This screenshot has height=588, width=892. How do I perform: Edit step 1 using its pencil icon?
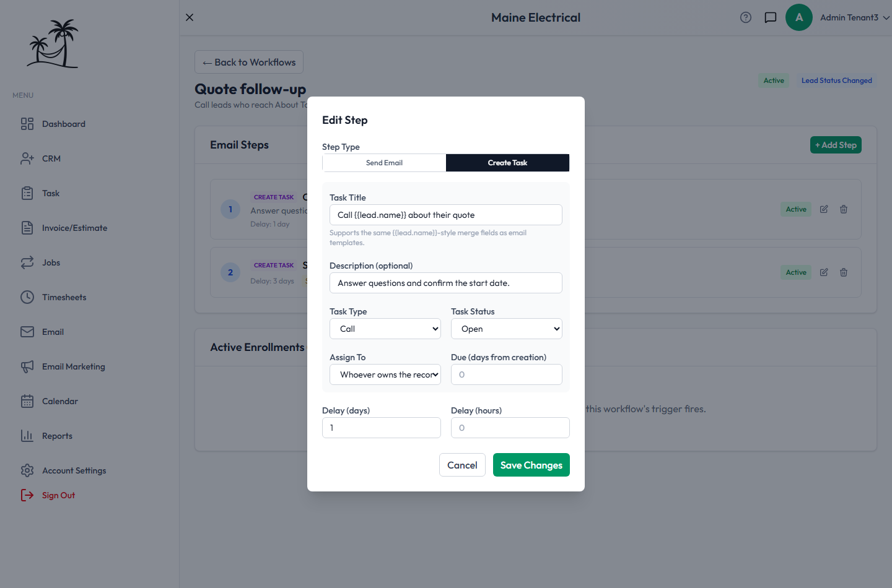[824, 209]
